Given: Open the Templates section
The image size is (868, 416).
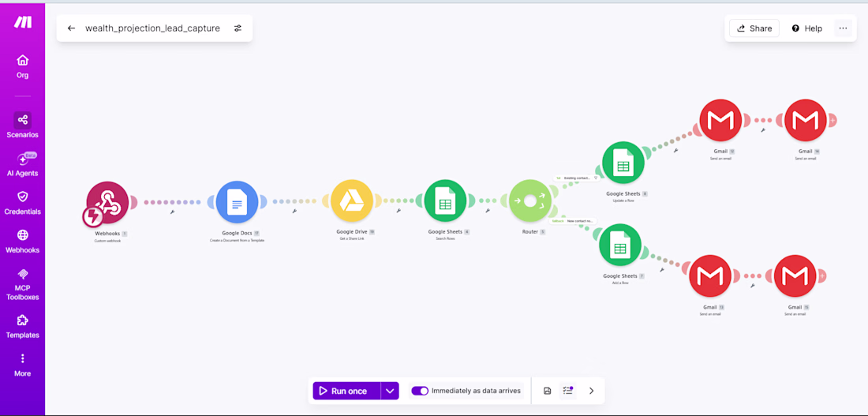Looking at the screenshot, I should (x=23, y=326).
